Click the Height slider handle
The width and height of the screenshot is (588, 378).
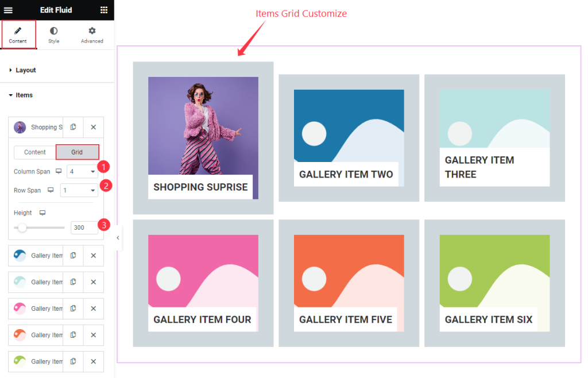point(22,227)
